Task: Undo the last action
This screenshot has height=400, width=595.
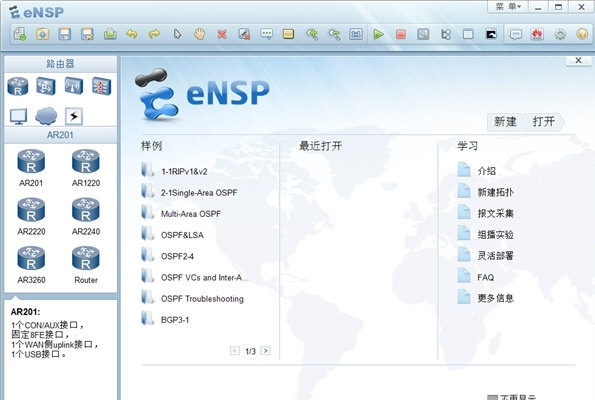Action: pyautogui.click(x=132, y=34)
